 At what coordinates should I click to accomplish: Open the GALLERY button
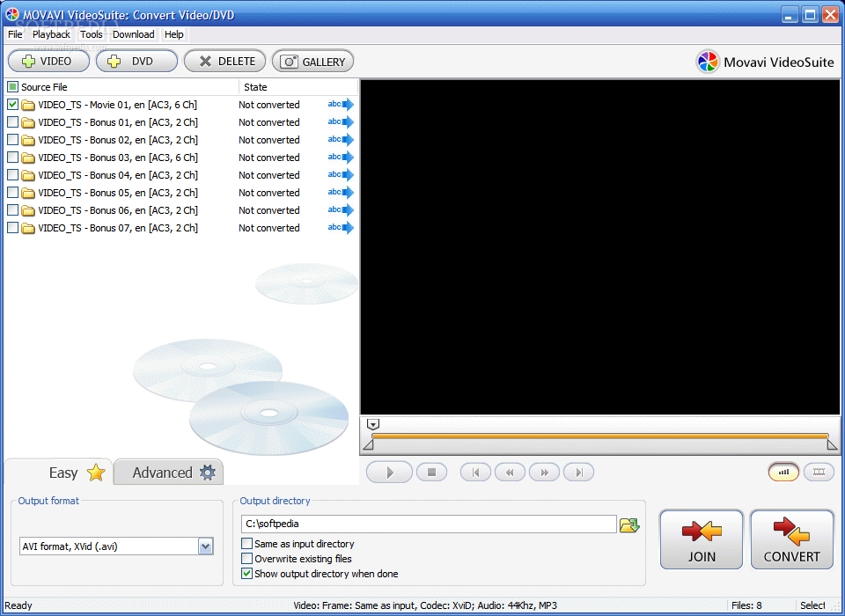click(312, 62)
